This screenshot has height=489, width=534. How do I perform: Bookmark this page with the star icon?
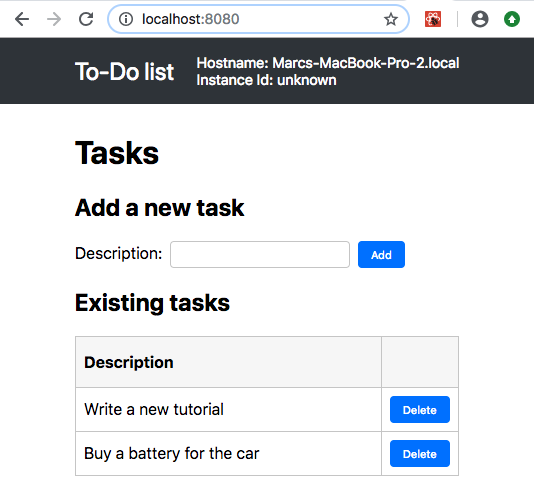click(x=391, y=19)
